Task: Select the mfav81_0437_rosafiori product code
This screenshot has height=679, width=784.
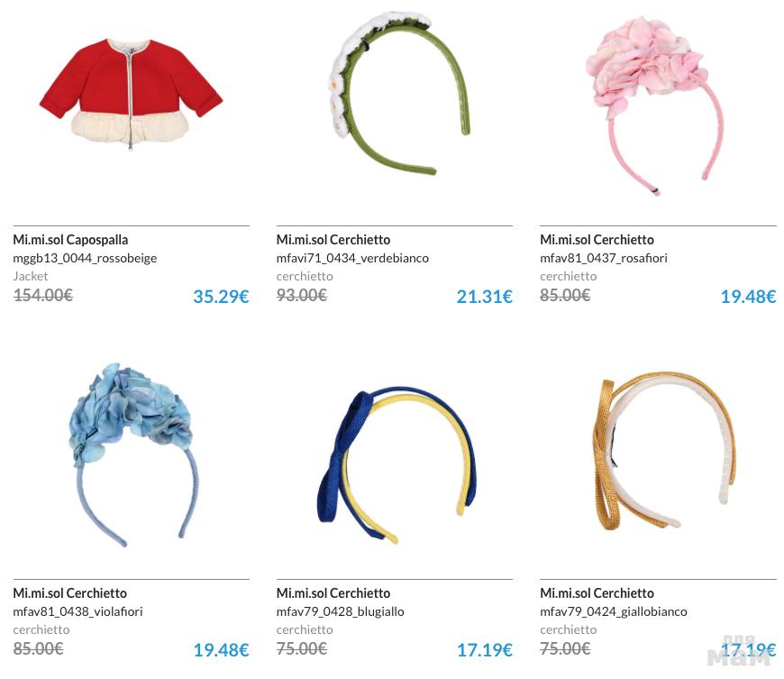Action: click(604, 258)
